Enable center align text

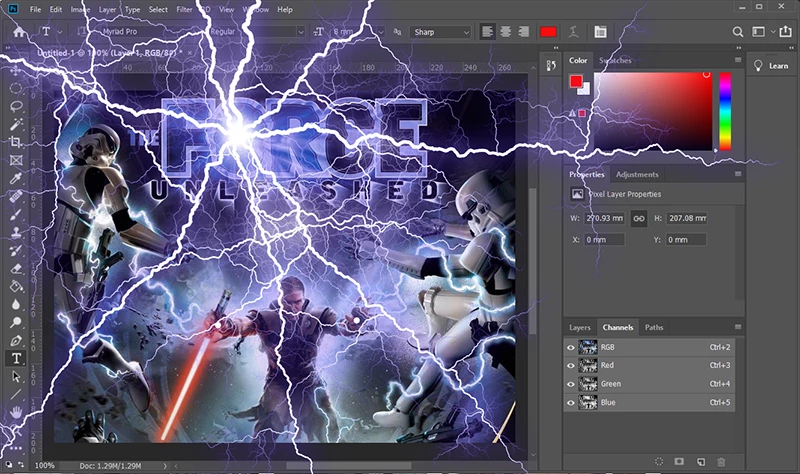click(x=506, y=32)
